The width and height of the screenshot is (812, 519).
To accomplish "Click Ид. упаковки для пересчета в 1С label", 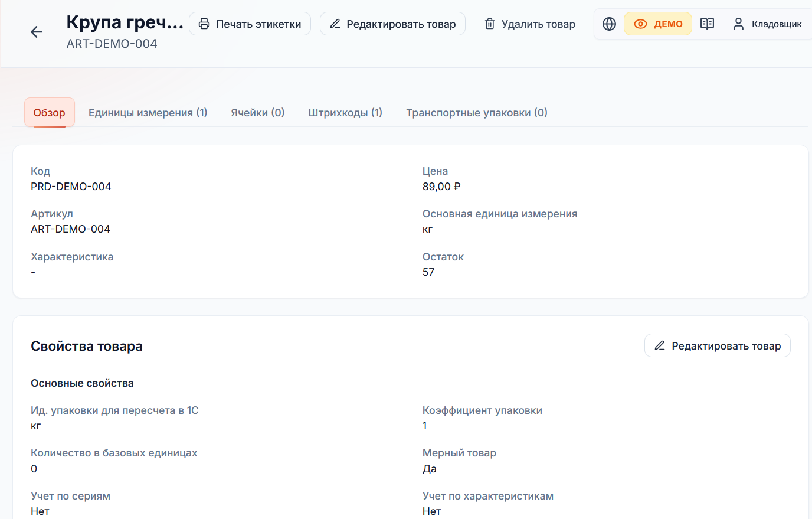I will pos(114,410).
